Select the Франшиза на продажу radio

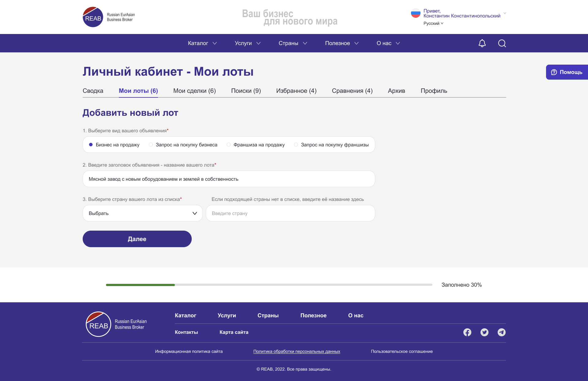coord(229,145)
